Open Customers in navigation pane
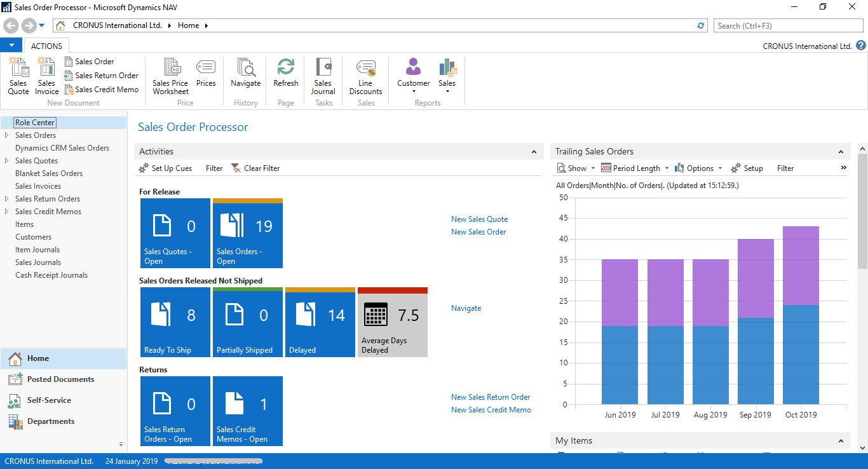Screen dimensions: 868x469 pos(34,237)
